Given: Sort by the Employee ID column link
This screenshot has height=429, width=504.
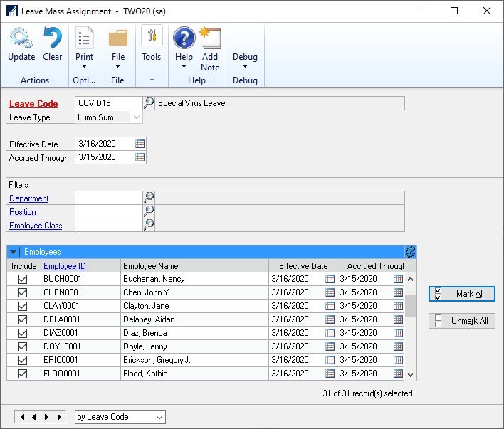Looking at the screenshot, I should [x=65, y=266].
